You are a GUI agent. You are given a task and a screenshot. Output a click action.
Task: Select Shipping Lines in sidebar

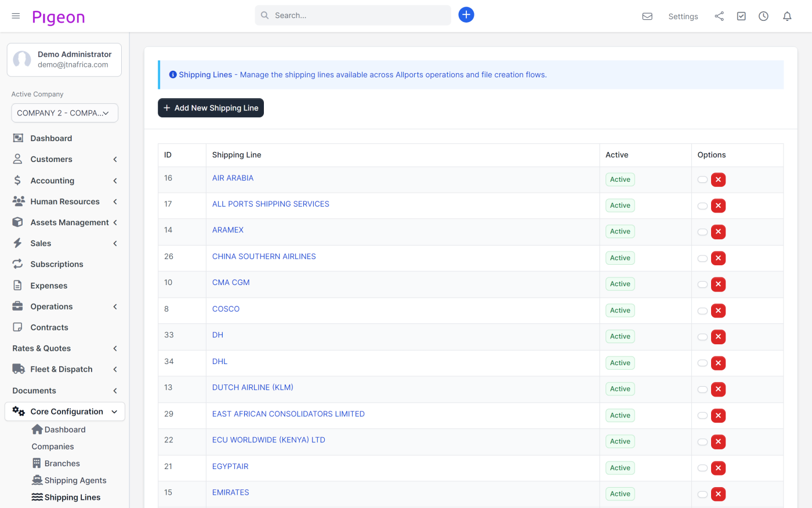point(66,497)
